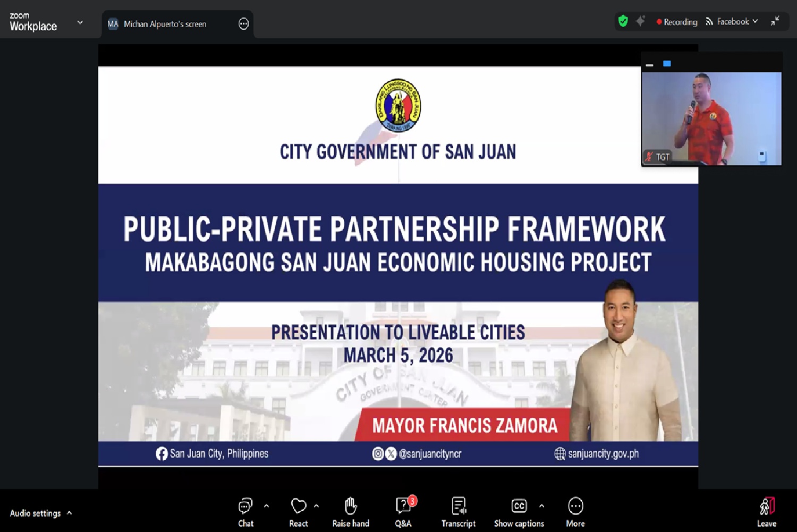The width and height of the screenshot is (797, 532).
Task: Expand the Chat options arrow
Action: [x=266, y=506]
